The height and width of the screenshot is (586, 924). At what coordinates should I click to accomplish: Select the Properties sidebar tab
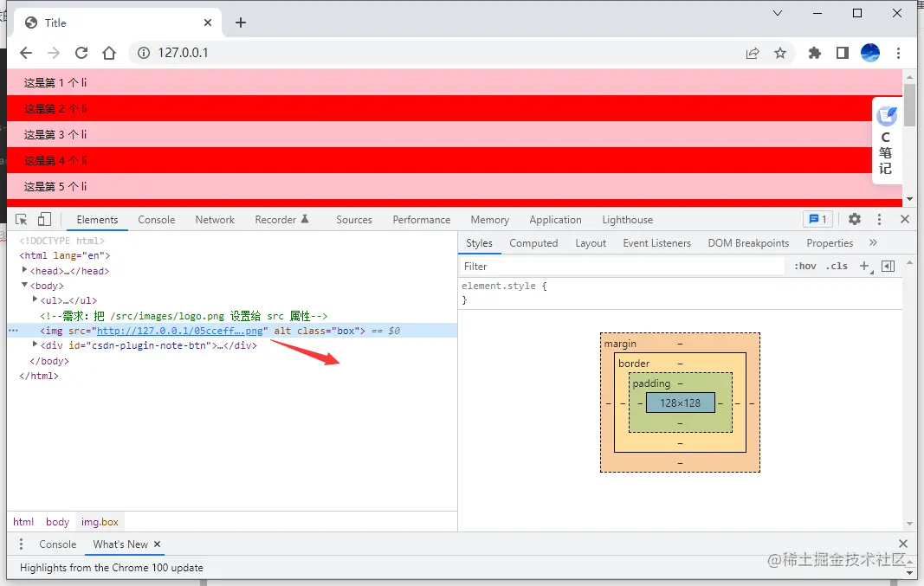pos(830,243)
